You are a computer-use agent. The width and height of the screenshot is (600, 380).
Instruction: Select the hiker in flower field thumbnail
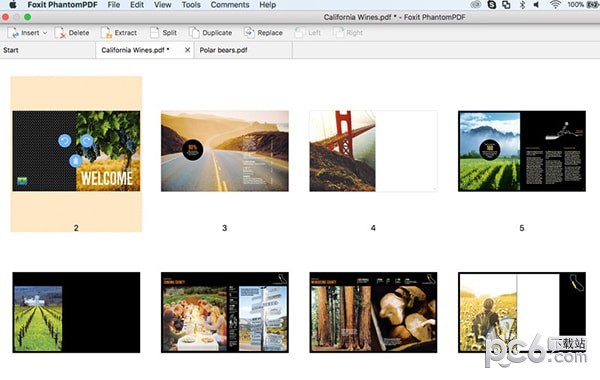(522, 312)
